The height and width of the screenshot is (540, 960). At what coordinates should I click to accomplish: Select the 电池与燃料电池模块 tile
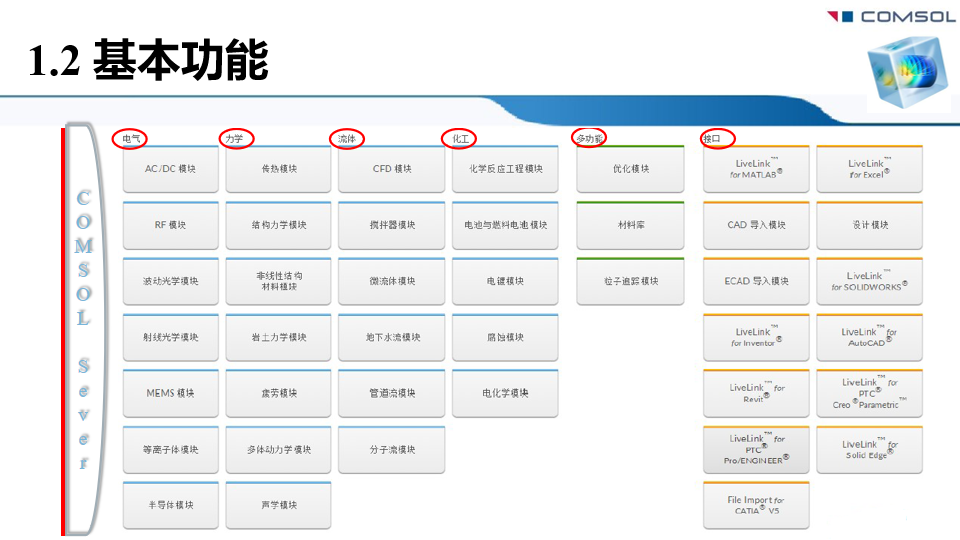505,225
